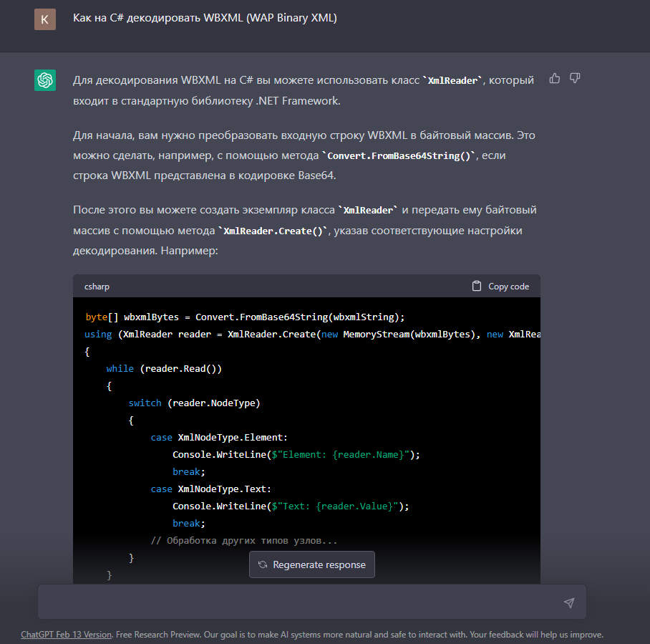The width and height of the screenshot is (650, 644).
Task: Open the ChatGPT Feb 13 Version link
Action: click(67, 635)
